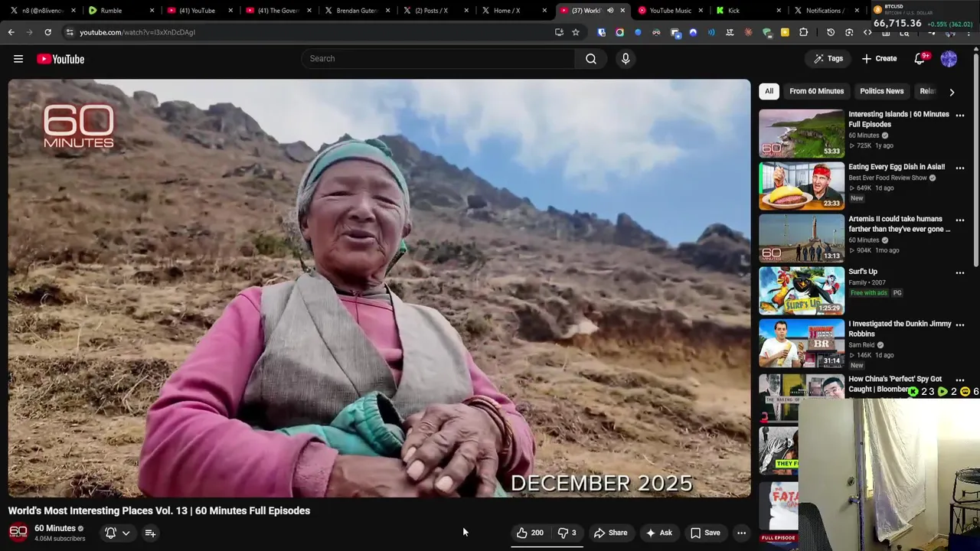Open YouTube notifications bell
The image size is (980, 551).
click(x=920, y=59)
